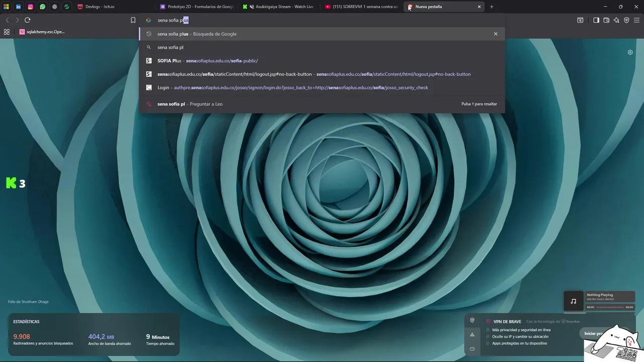Click the Google search engine icon in address bar
The image size is (644, 362).
[148, 20]
